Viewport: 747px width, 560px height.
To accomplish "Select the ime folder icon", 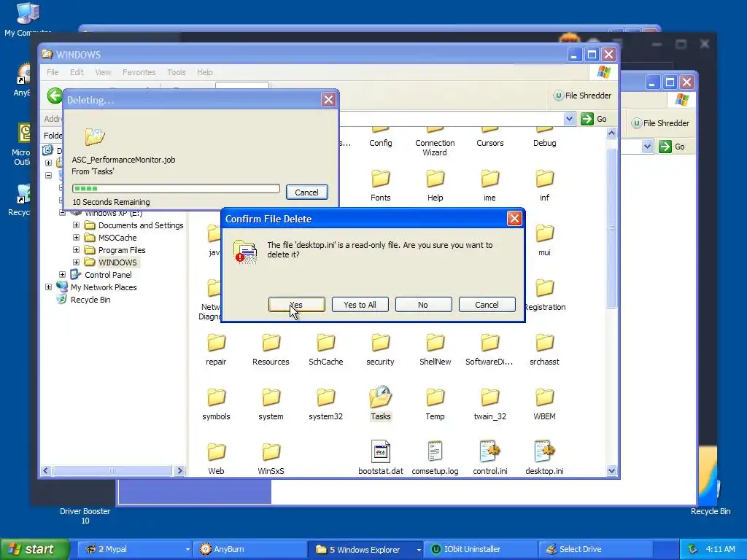I will coord(489,179).
